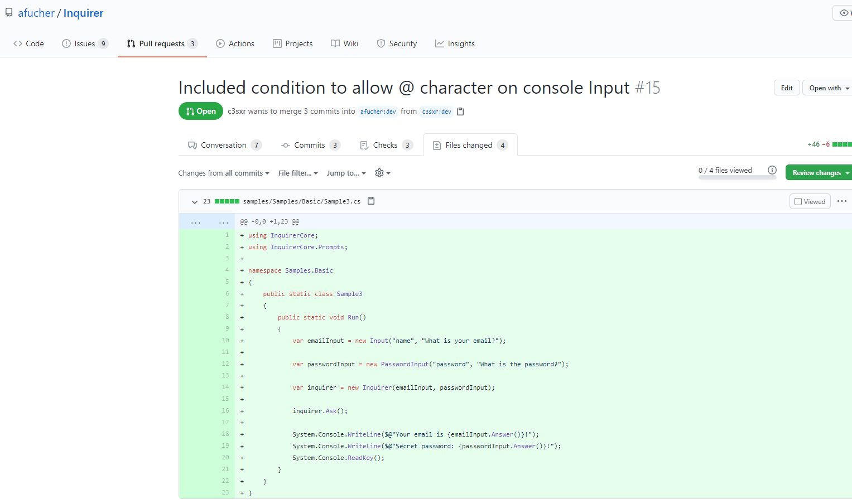Open Sample3.cs file options ellipsis menu
The height and width of the screenshot is (504, 852).
point(842,201)
